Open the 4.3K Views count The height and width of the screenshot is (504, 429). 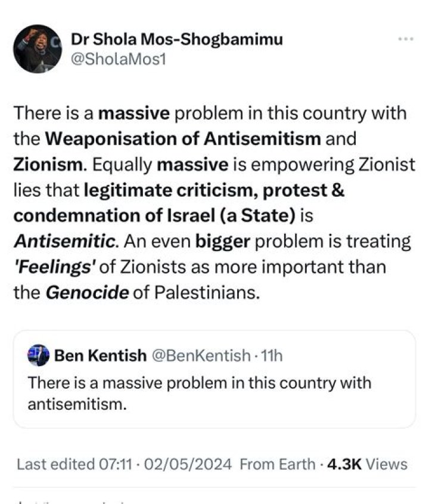369,464
